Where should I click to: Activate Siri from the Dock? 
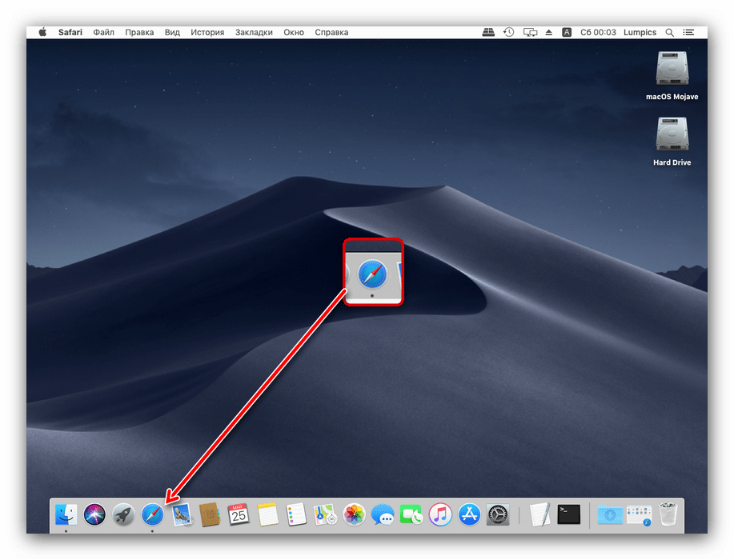tap(94, 516)
